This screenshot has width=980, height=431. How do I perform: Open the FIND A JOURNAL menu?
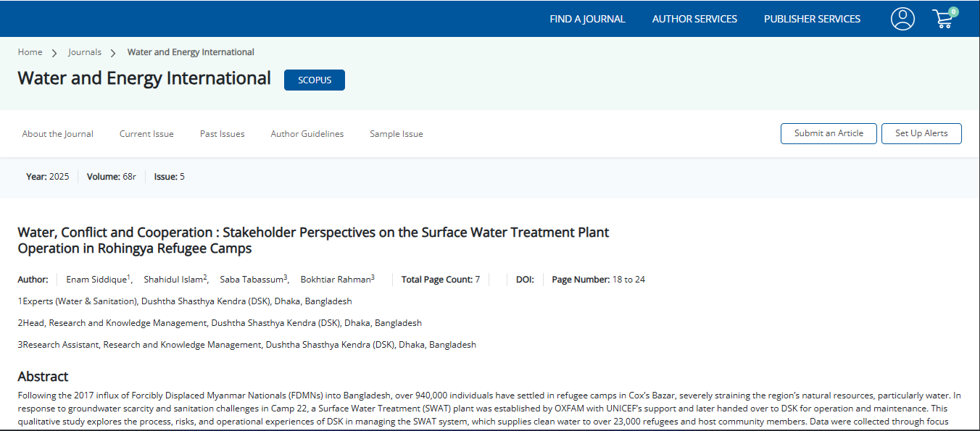click(x=587, y=19)
